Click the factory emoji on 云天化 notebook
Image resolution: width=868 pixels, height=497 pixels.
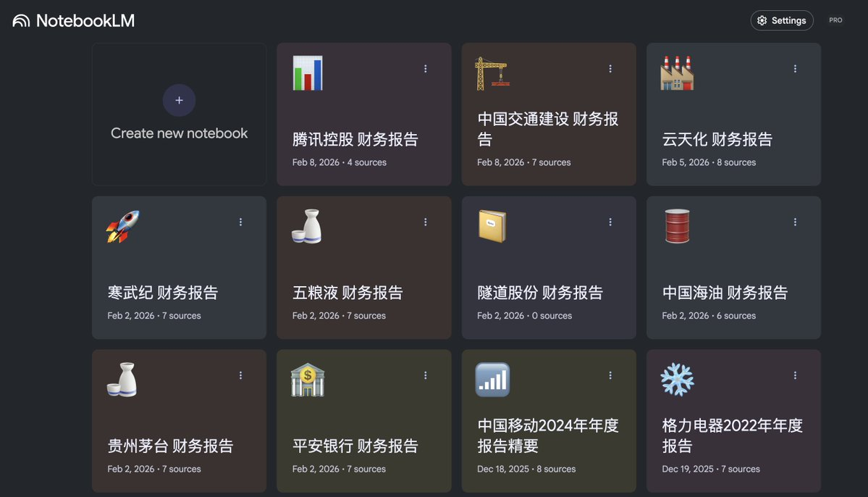pyautogui.click(x=677, y=73)
